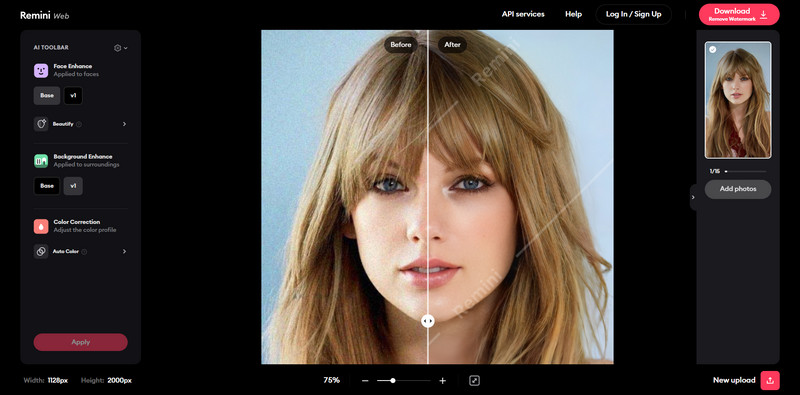
Task: Click the Beautify icon
Action: click(x=41, y=124)
